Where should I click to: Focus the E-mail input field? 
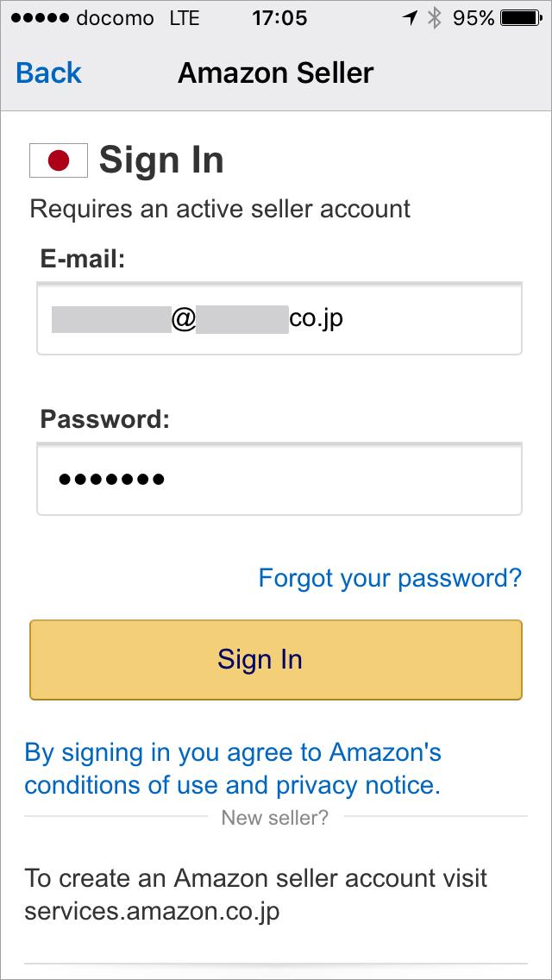[279, 319]
